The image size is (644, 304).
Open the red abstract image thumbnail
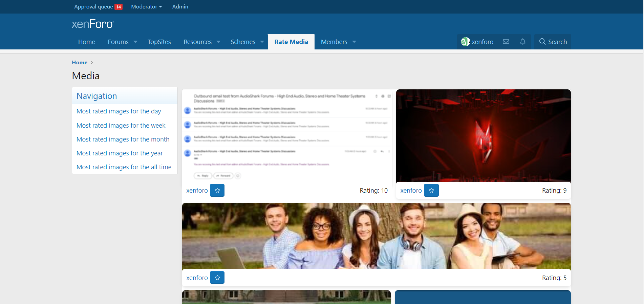point(483,135)
